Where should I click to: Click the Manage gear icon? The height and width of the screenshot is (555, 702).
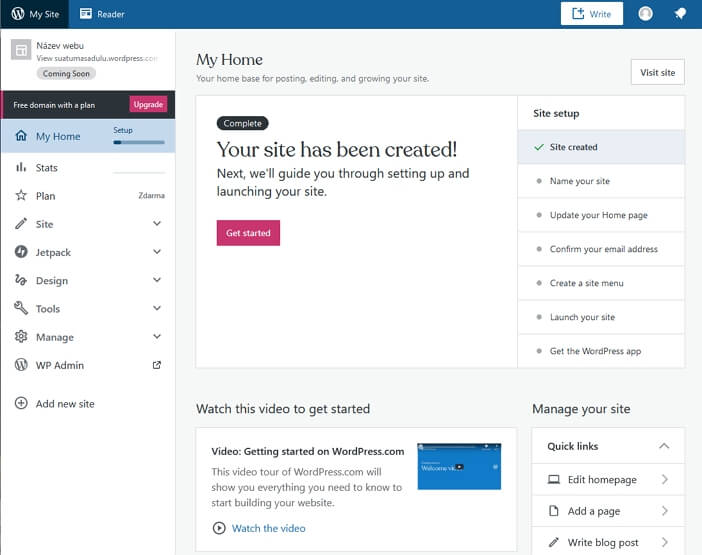pyautogui.click(x=21, y=337)
